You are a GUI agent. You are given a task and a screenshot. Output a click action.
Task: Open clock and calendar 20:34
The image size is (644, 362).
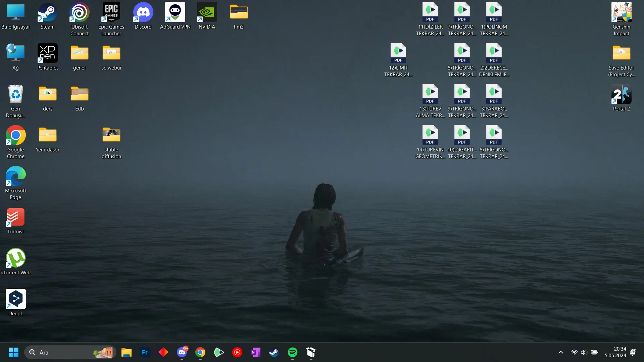615,352
